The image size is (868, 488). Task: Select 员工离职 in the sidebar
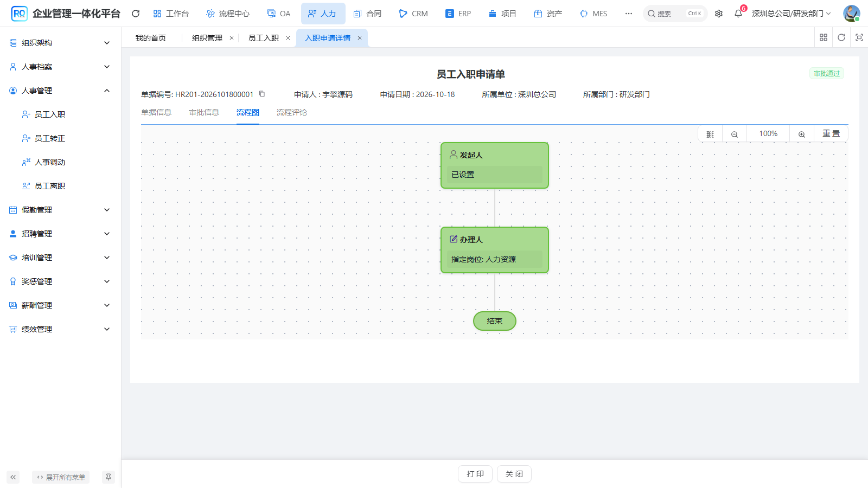[60, 186]
